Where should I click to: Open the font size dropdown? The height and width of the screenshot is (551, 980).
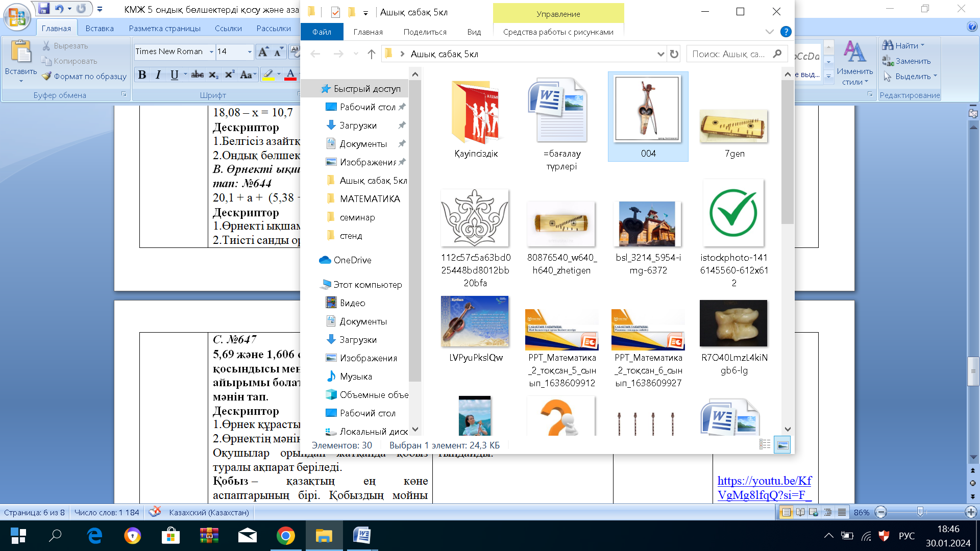250,52
